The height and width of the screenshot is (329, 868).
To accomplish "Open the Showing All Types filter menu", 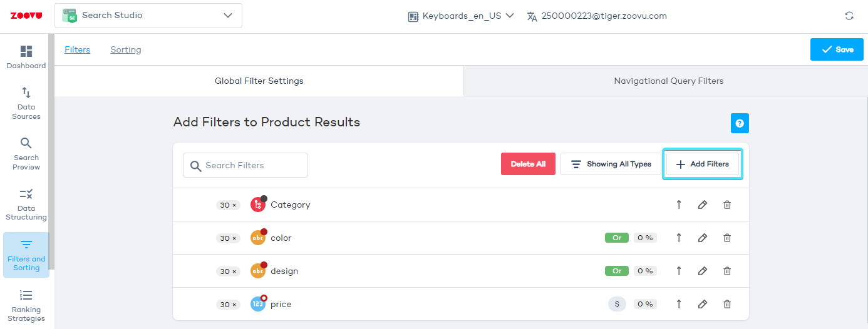I will (x=611, y=164).
